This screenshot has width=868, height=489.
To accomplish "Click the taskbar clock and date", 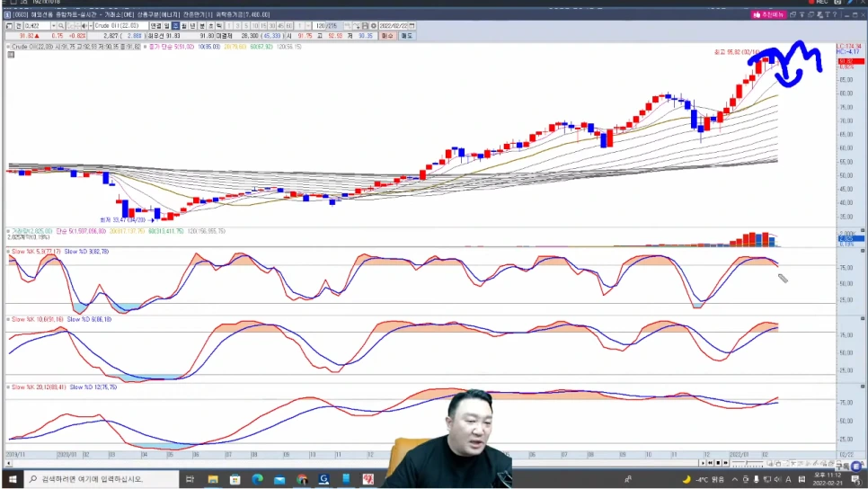I will tap(828, 479).
